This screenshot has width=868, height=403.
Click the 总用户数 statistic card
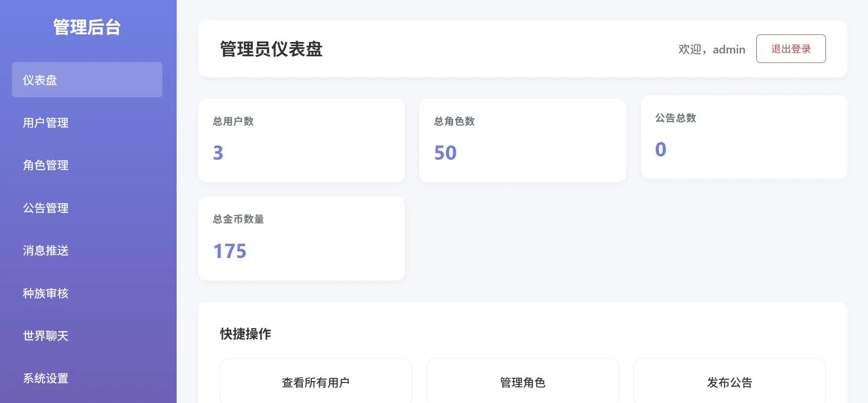[301, 140]
